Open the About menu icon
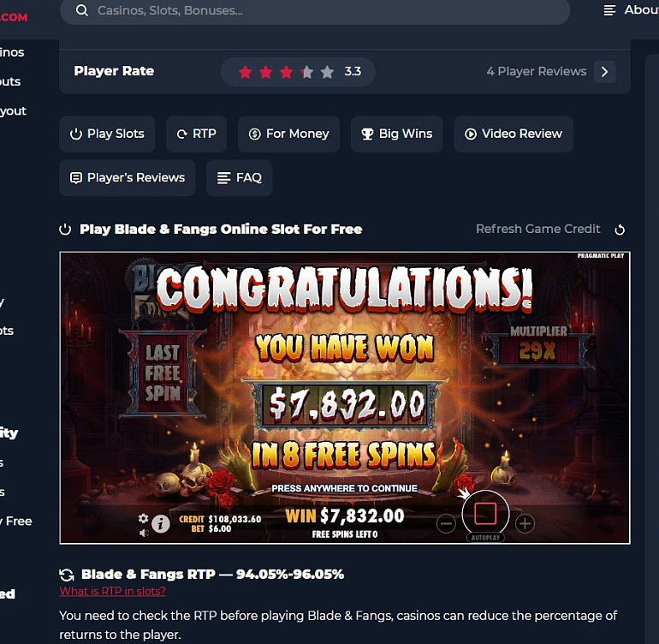Viewport: 659px width, 644px height. [609, 10]
